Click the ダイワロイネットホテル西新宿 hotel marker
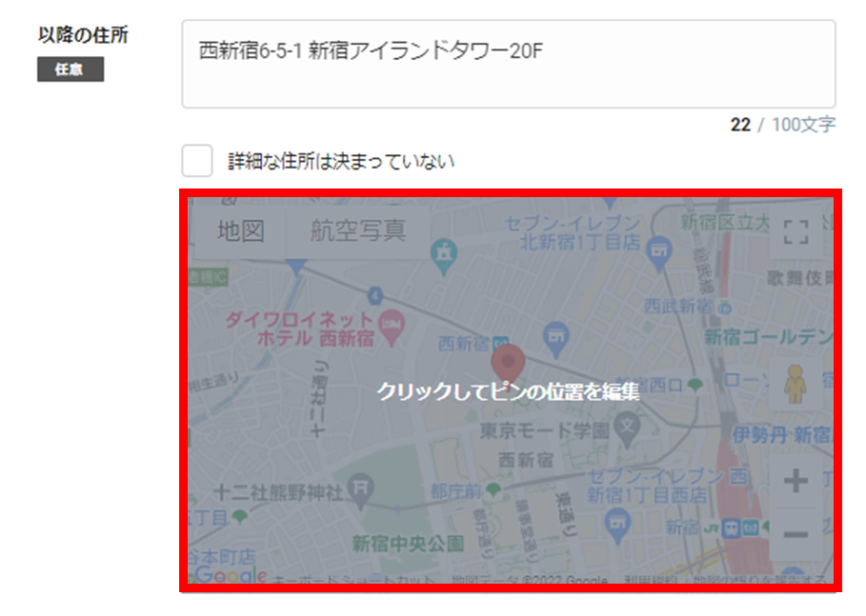 (393, 328)
